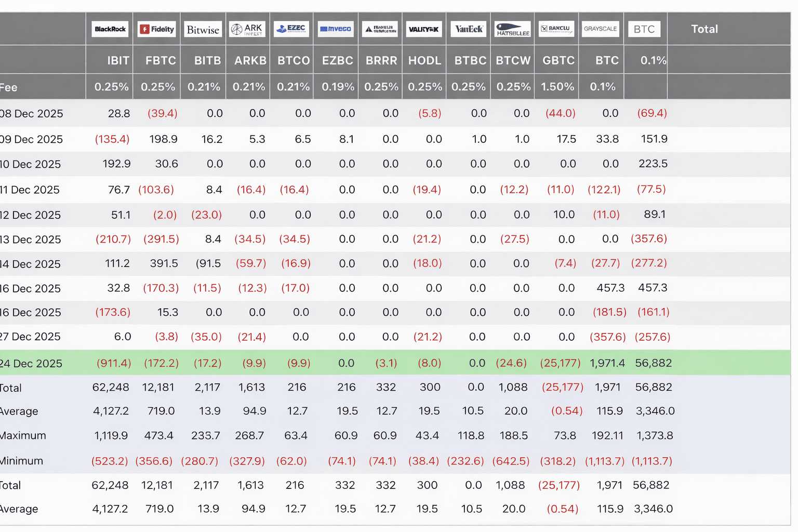The width and height of the screenshot is (798, 532).
Task: Click the 198.9 FBTC value on 09 Dec
Action: point(163,139)
